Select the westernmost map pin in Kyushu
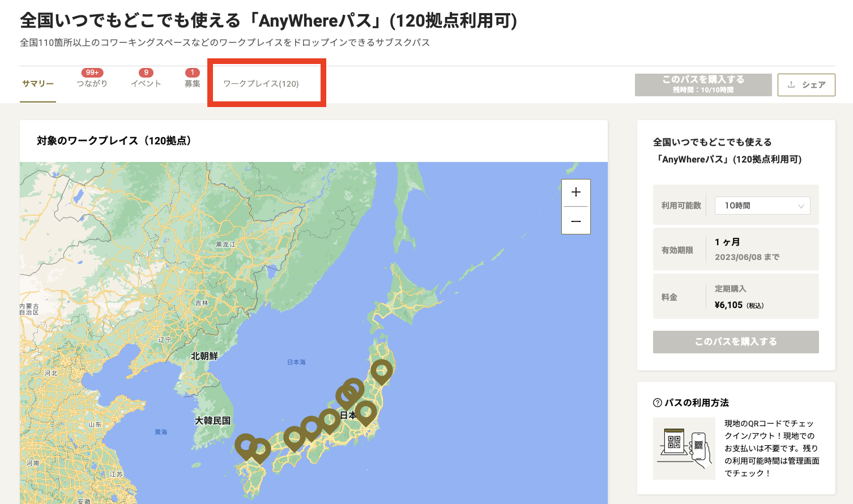853x504 pixels. click(246, 446)
